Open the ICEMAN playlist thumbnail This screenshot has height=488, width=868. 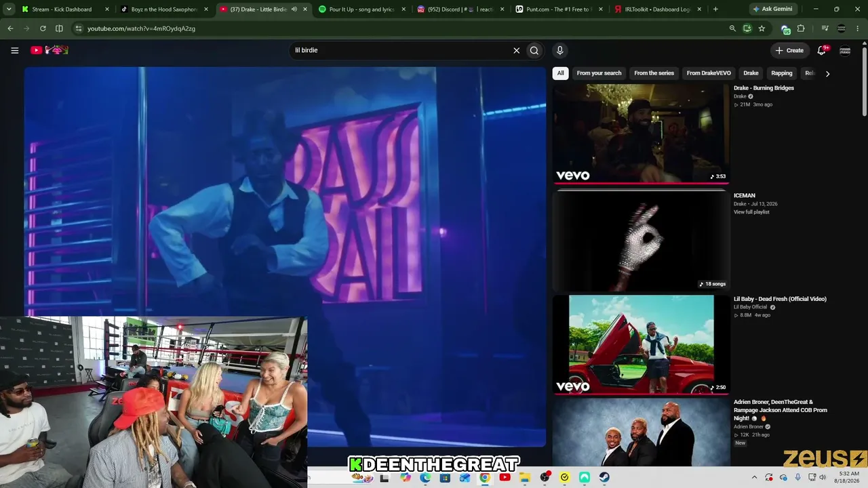[x=641, y=241]
